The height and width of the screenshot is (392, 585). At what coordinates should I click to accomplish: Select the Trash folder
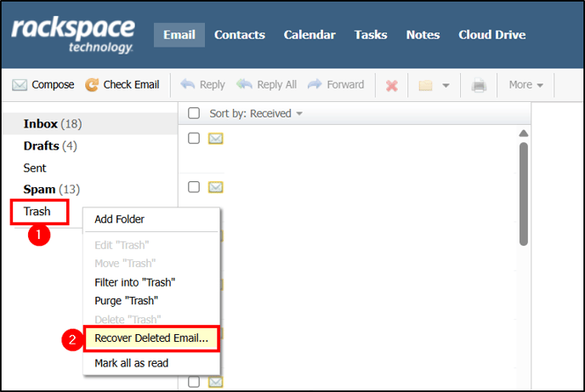[x=37, y=212]
